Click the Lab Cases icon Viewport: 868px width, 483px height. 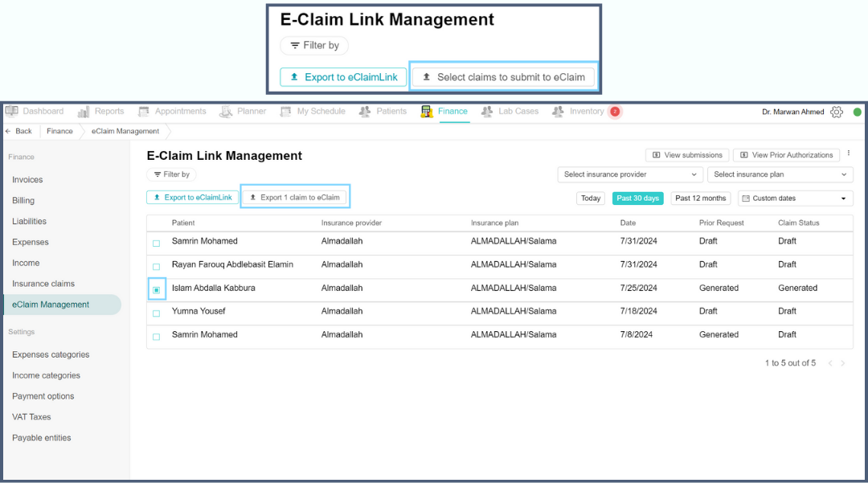pyautogui.click(x=486, y=112)
